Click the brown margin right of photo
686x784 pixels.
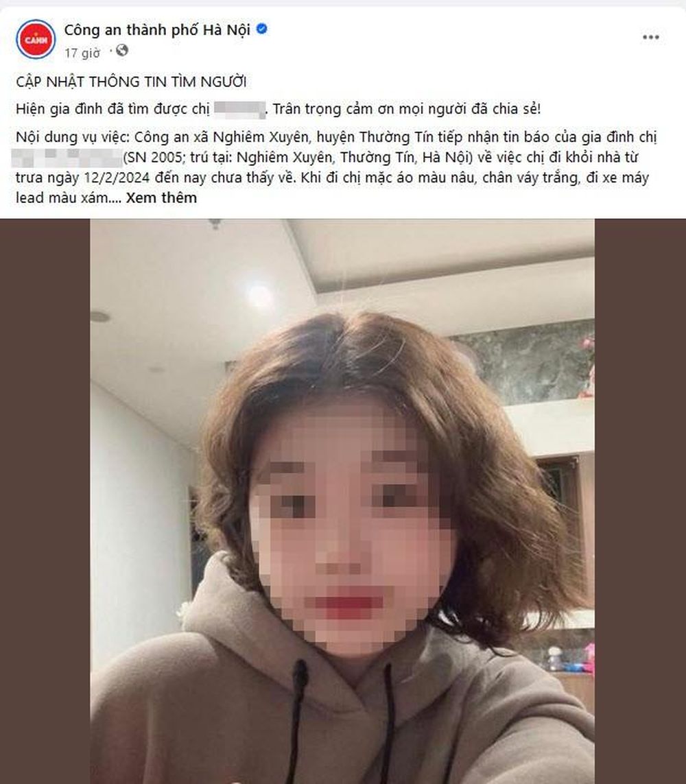pyautogui.click(x=640, y=501)
